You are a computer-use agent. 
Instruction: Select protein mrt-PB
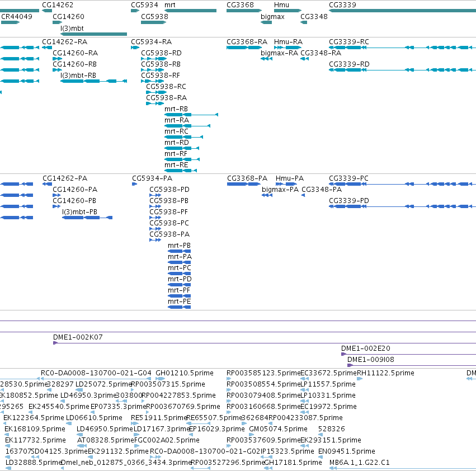tap(179, 251)
